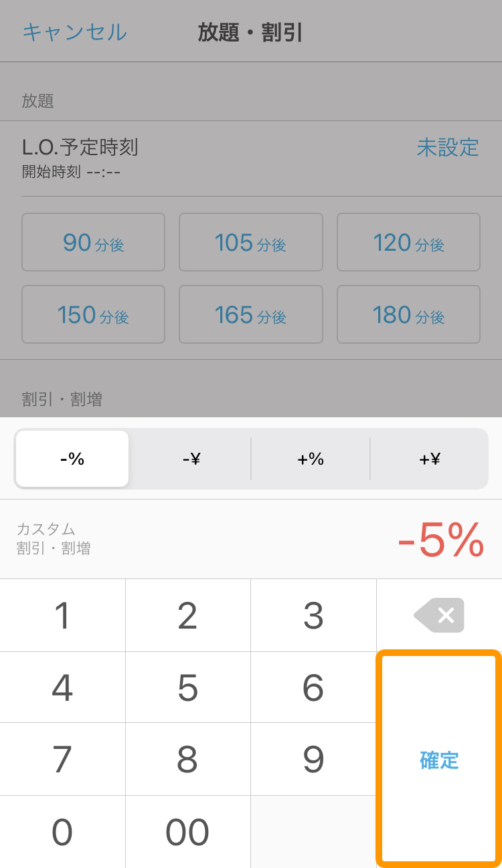Confirm with the 確定 button
Screen dimensions: 502x868
(439, 759)
